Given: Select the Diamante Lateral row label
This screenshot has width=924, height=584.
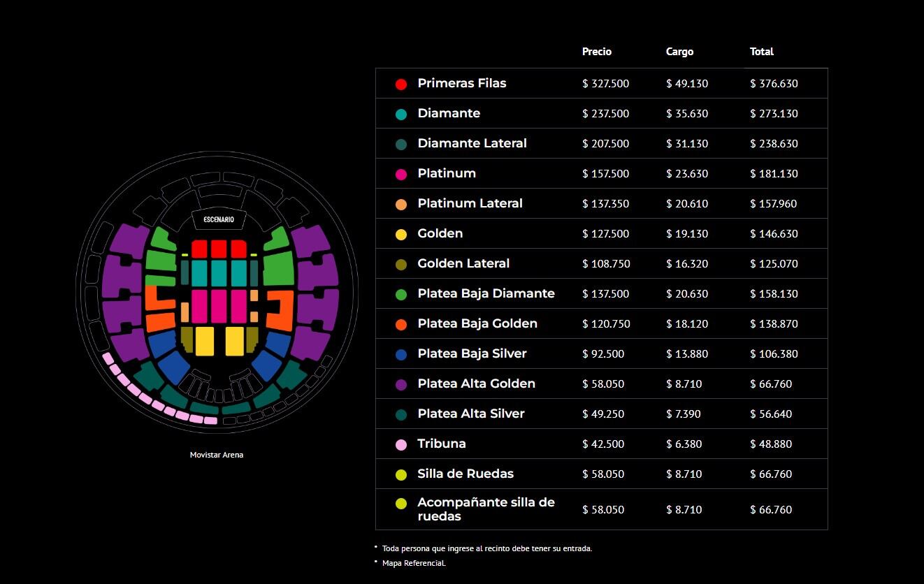Looking at the screenshot, I should pos(472,143).
